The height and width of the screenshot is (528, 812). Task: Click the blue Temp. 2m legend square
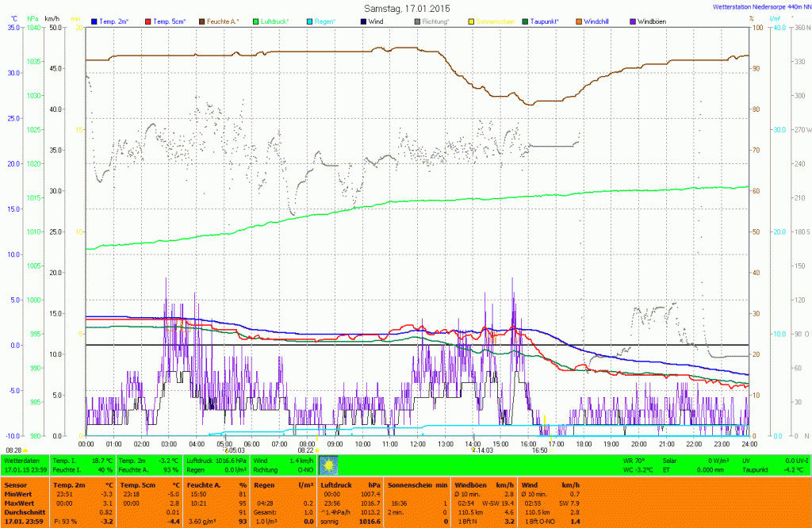(95, 21)
